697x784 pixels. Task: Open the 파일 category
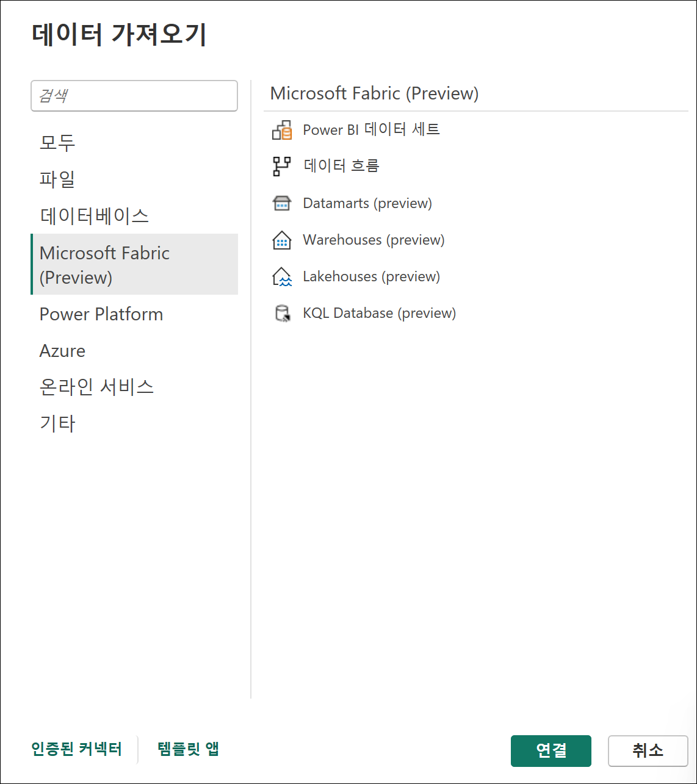pyautogui.click(x=134, y=179)
